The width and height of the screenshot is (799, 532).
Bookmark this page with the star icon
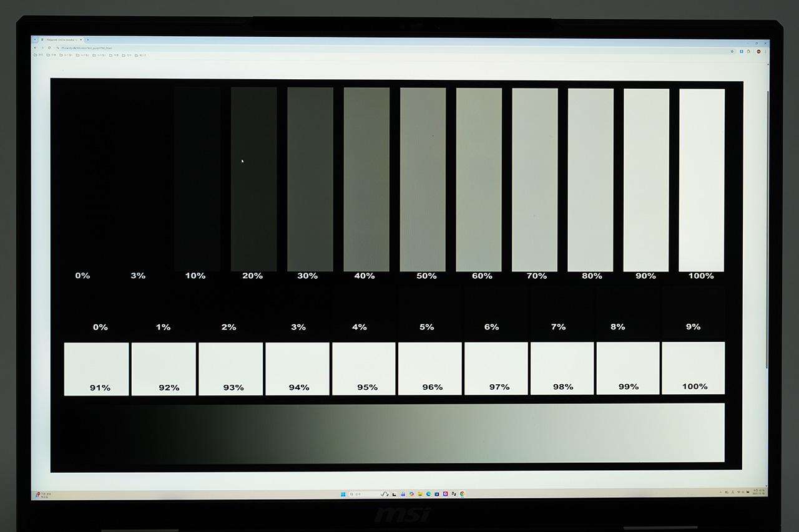pyautogui.click(x=732, y=51)
